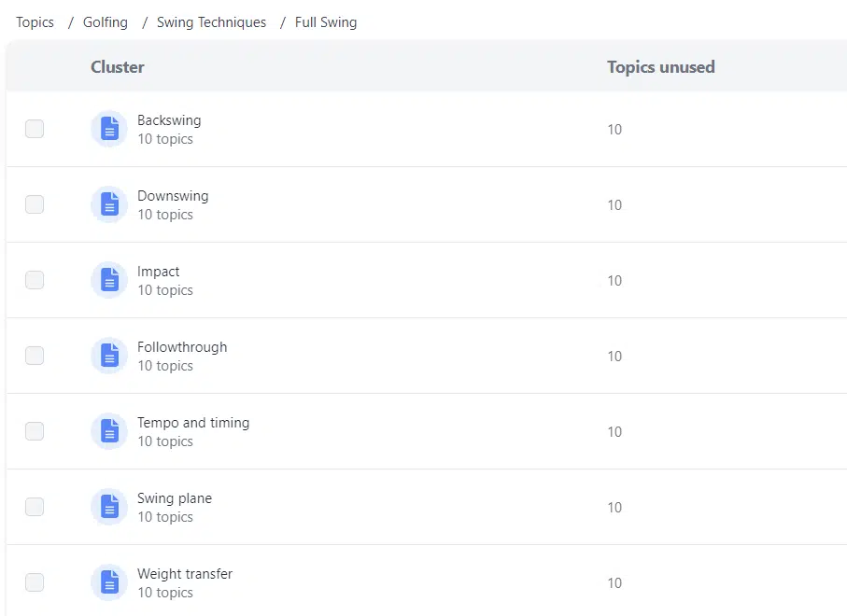The width and height of the screenshot is (847, 616).
Task: Open the Backswing cluster name
Action: coord(169,120)
